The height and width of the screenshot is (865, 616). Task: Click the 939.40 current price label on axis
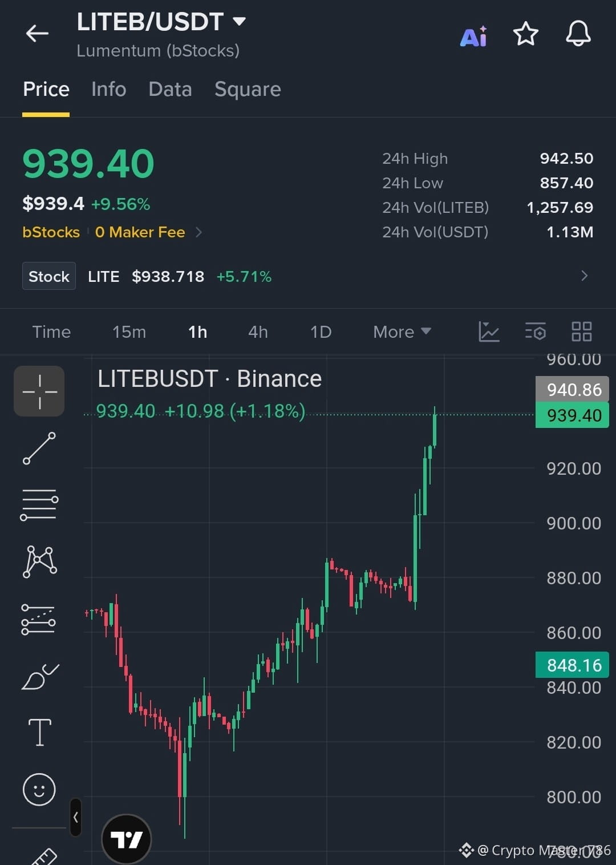(573, 415)
